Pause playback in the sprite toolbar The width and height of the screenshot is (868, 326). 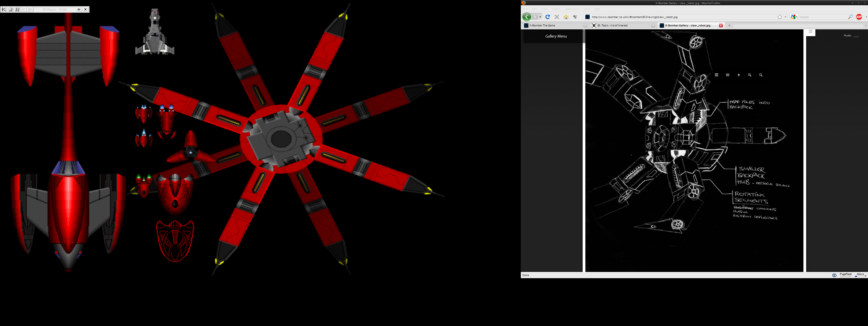pos(17,10)
